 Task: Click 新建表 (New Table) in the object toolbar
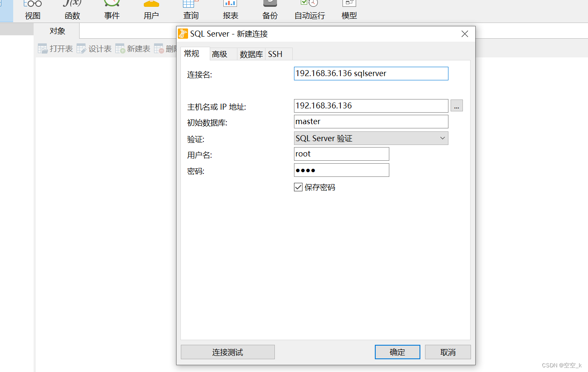tap(133, 49)
